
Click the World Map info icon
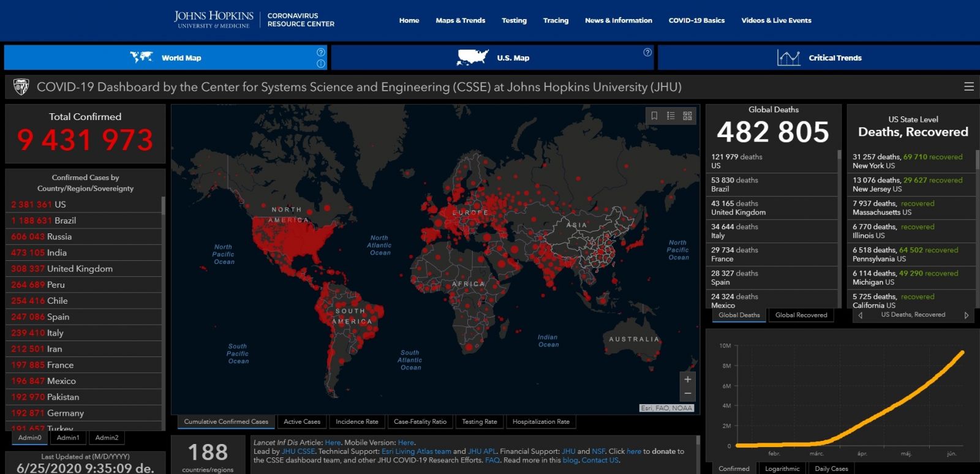pos(321,64)
